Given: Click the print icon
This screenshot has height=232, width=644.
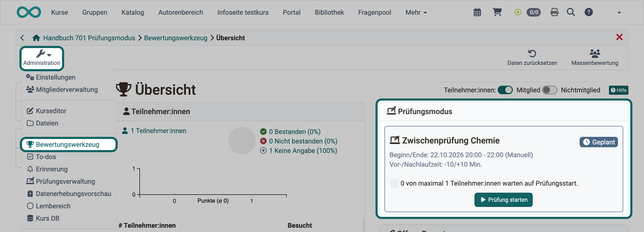Looking at the screenshot, I should (x=554, y=12).
